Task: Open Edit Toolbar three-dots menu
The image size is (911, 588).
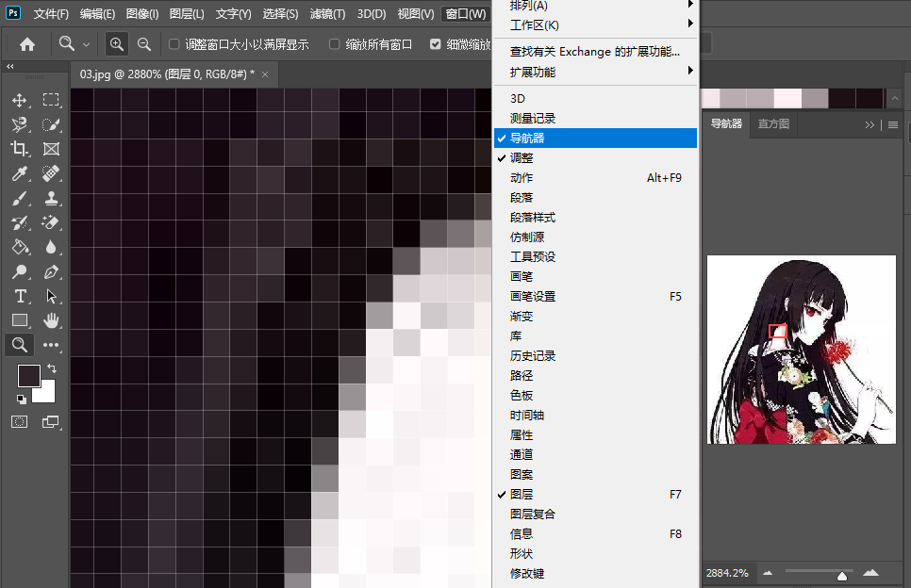Action: pos(51,345)
